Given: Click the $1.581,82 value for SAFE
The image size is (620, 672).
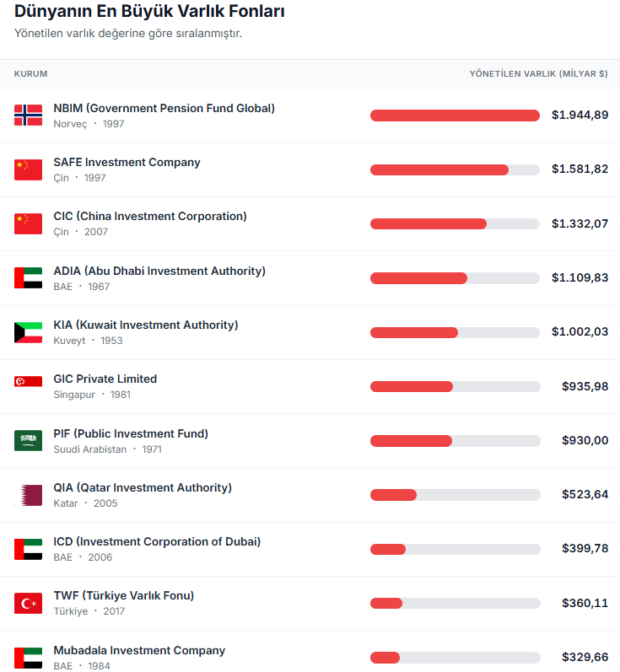Looking at the screenshot, I should (x=580, y=169).
